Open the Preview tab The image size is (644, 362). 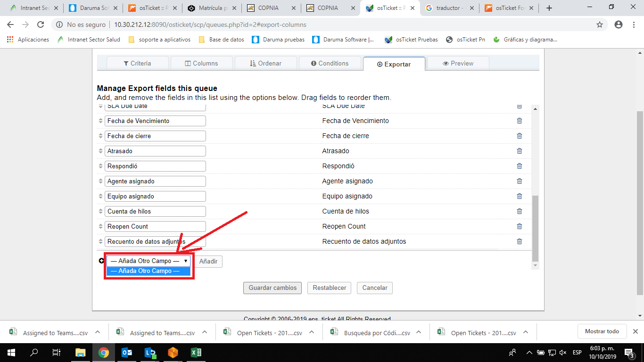tap(457, 63)
